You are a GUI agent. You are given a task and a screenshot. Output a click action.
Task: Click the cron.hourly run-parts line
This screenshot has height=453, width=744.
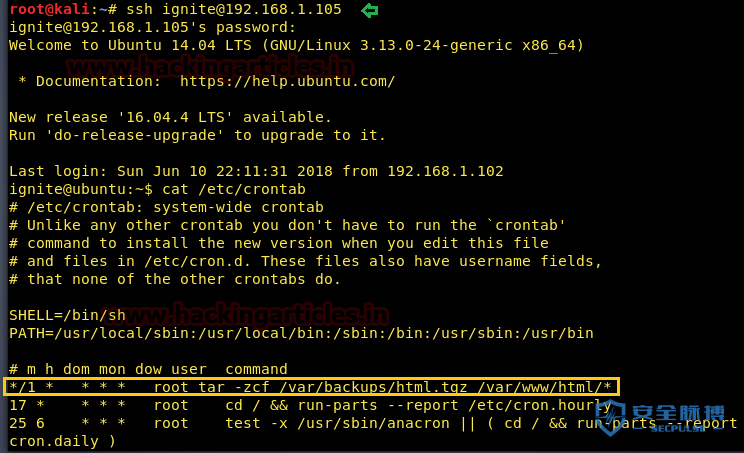tap(311, 405)
